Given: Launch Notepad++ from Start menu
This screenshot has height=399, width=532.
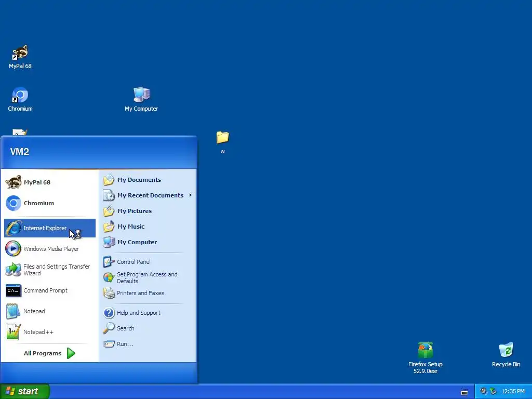Looking at the screenshot, I should point(50,332).
